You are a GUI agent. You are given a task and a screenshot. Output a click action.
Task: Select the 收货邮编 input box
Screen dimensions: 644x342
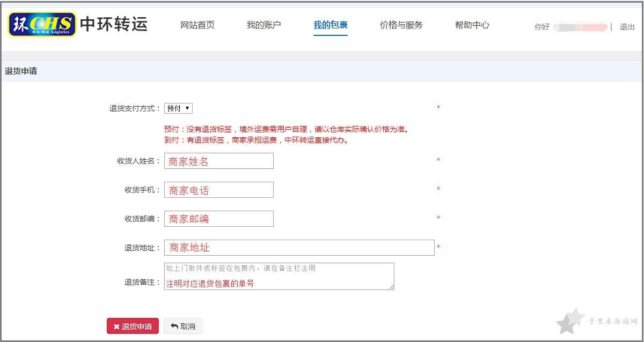(219, 219)
